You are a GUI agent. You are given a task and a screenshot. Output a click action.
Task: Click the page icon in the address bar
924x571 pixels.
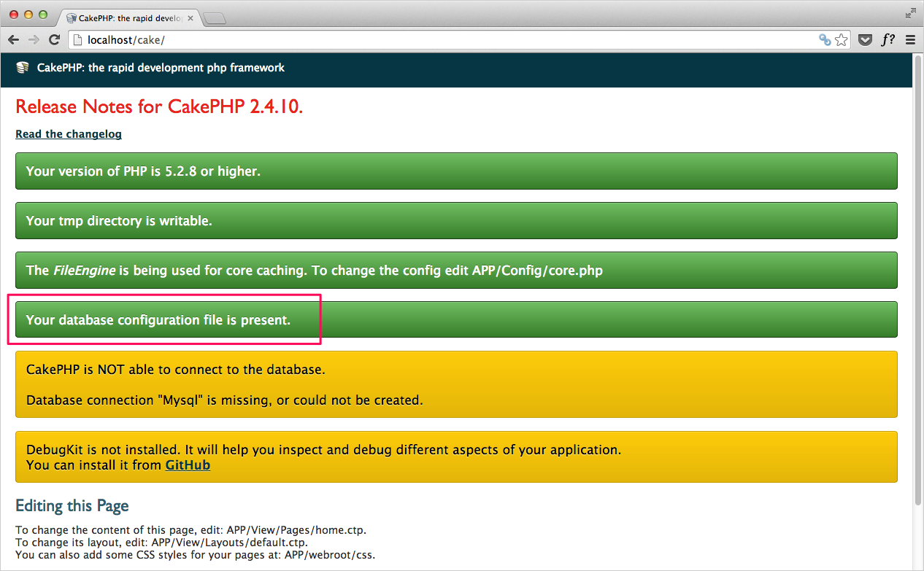(x=77, y=40)
